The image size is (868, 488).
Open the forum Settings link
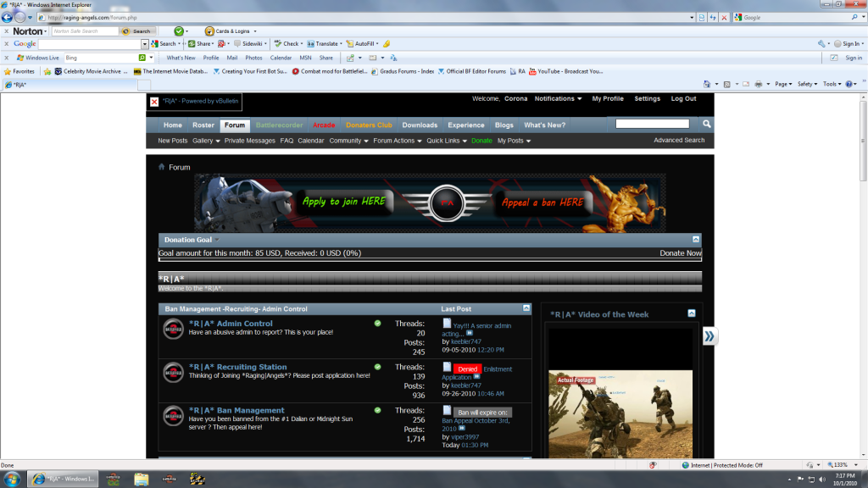point(647,98)
